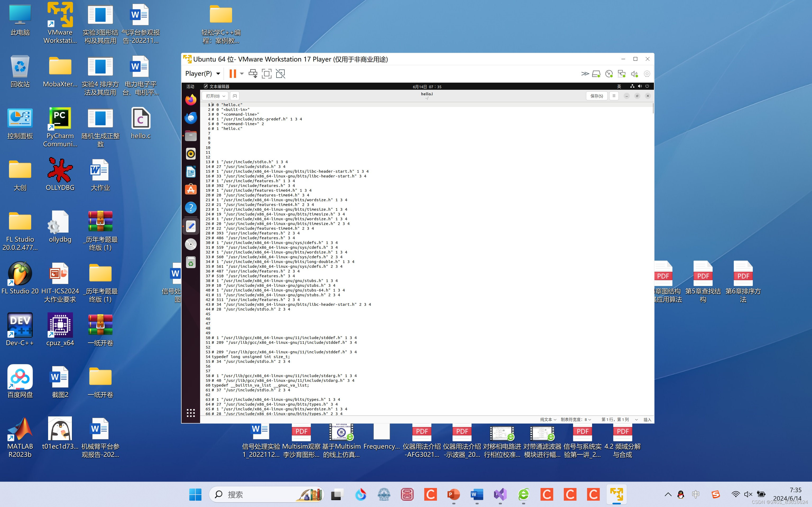Screen dimensions: 812x507
Task: Open Rhythmbox music player from dock
Action: (191, 154)
